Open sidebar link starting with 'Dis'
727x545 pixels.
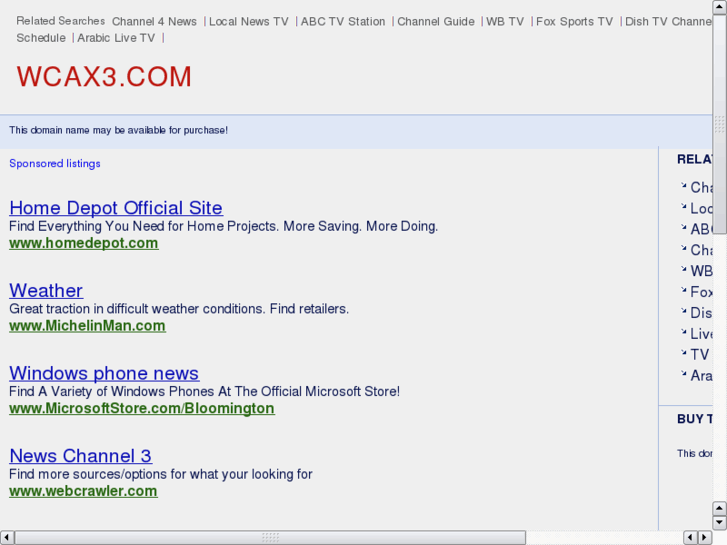click(701, 313)
